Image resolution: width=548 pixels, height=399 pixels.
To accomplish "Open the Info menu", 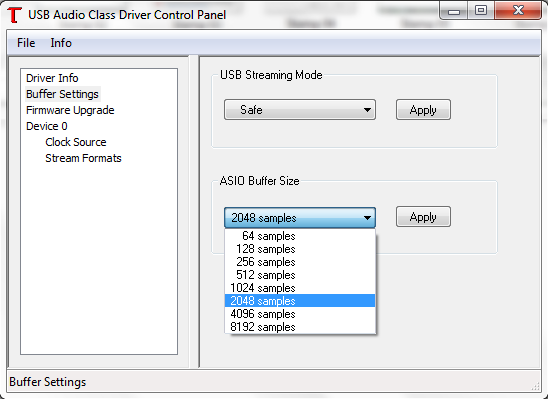I will pyautogui.click(x=61, y=43).
